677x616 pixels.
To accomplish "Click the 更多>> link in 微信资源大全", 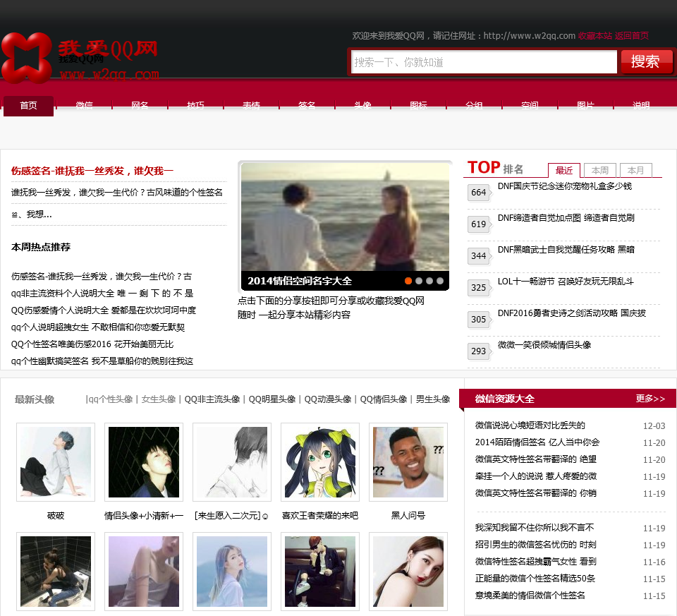I will click(650, 398).
